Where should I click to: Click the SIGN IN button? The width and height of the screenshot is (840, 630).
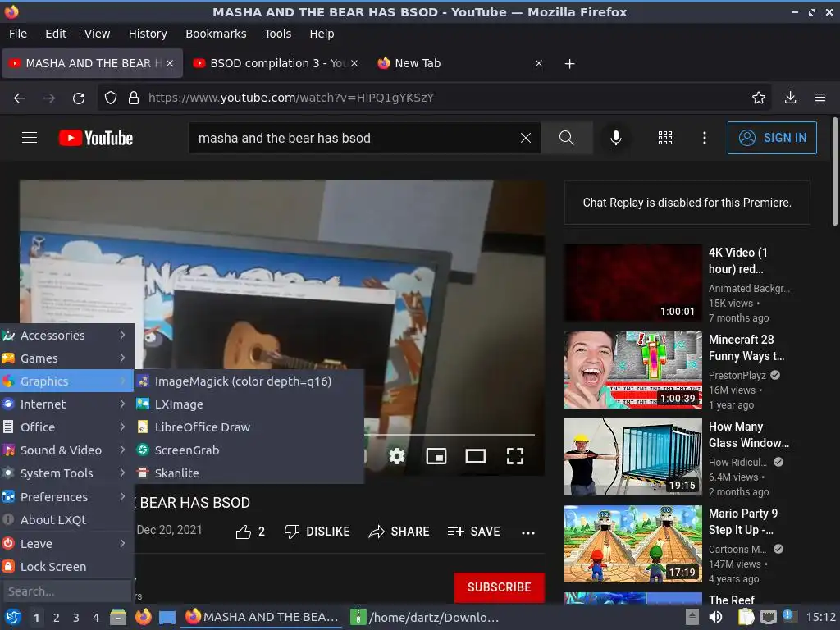[772, 138]
